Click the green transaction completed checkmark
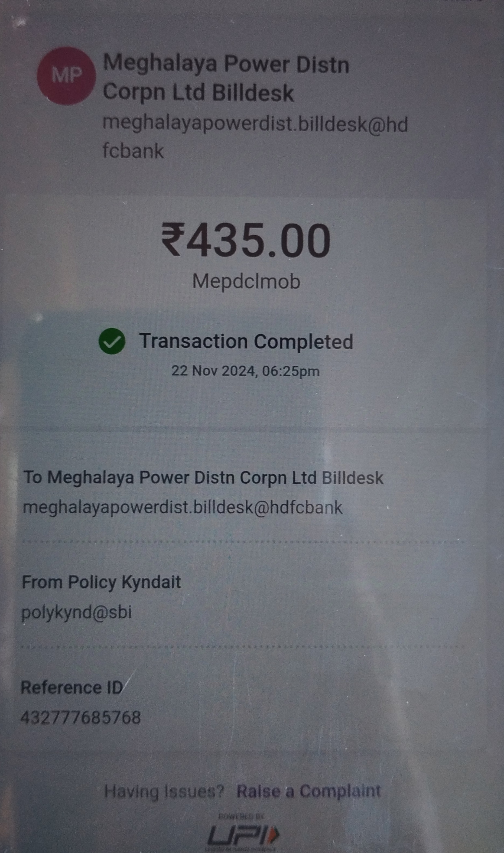Viewport: 504px width, 853px height. click(112, 341)
